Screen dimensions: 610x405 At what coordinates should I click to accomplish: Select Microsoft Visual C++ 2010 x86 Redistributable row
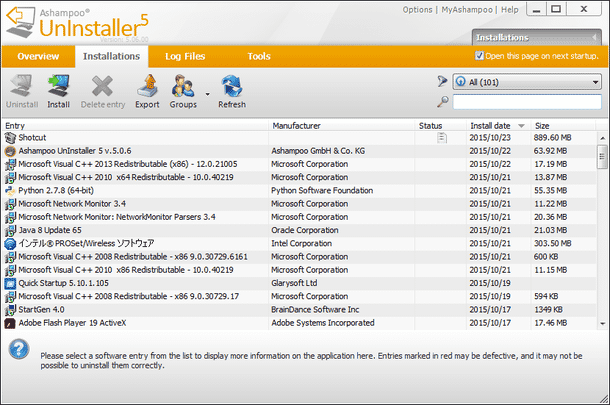point(299,270)
